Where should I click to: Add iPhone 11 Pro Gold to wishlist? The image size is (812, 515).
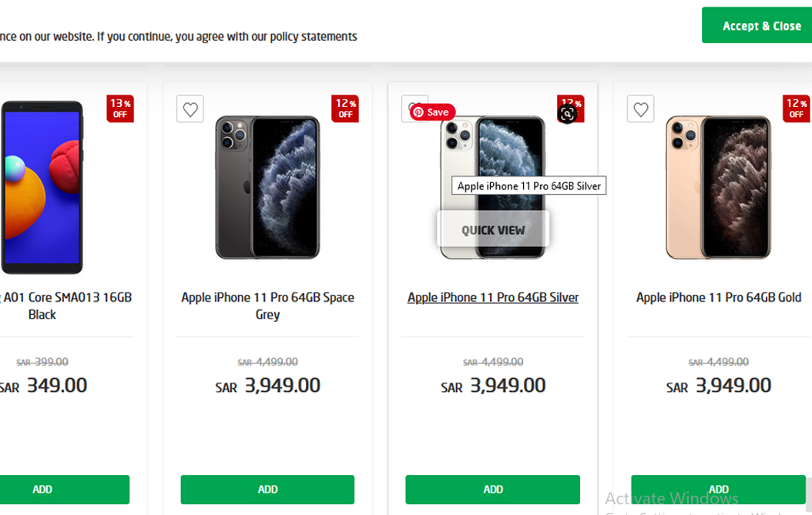tap(641, 109)
